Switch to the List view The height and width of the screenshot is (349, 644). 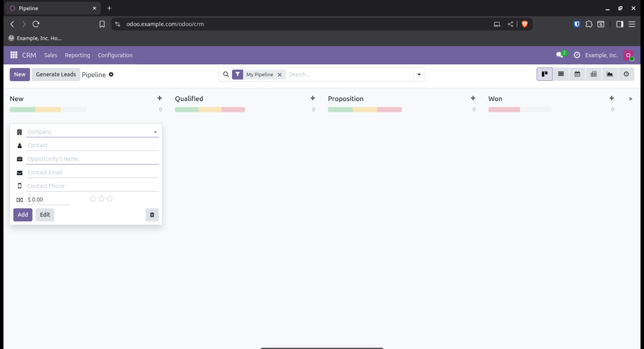point(560,74)
